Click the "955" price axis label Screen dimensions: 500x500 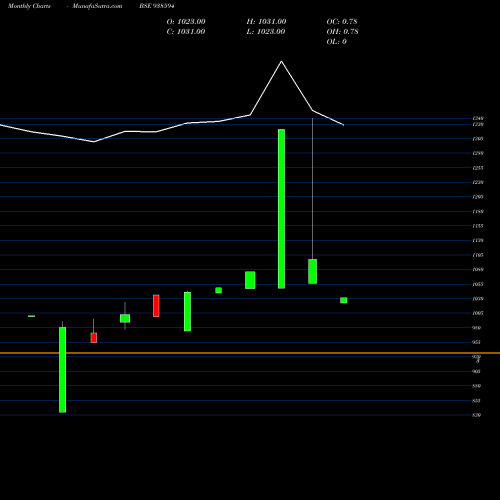coord(476,342)
